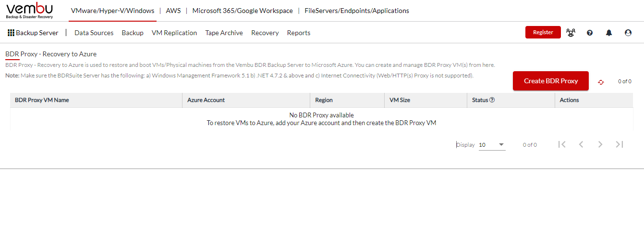Refresh the BDR Proxy list
Screen dimensions: 644x242
click(601, 82)
